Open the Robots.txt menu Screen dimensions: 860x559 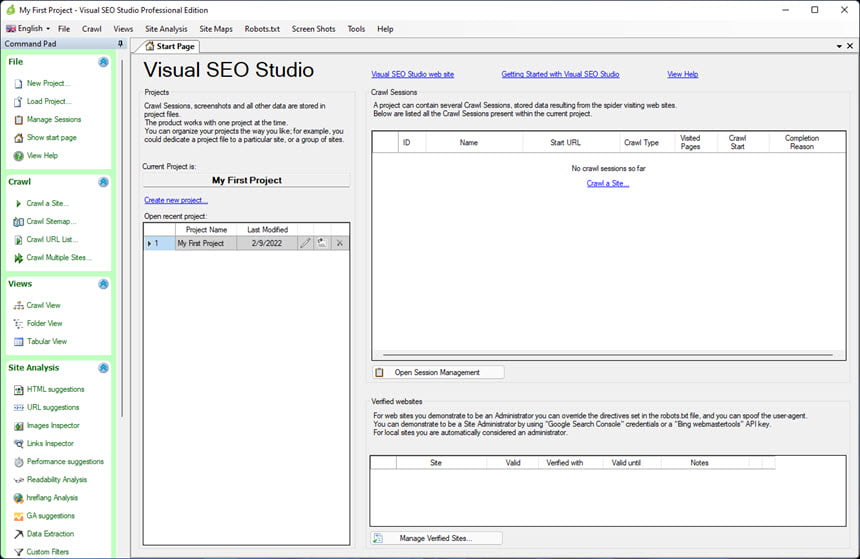coord(262,29)
